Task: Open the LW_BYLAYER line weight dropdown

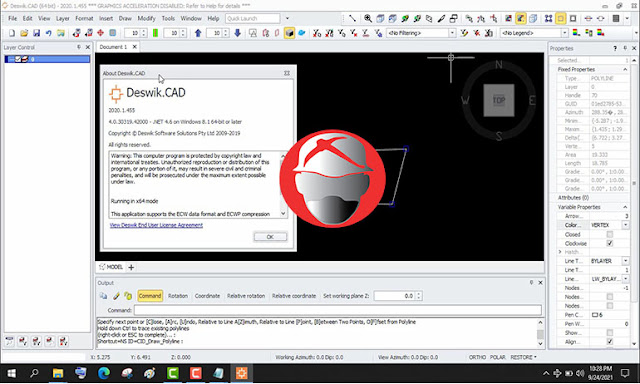Action: [x=625, y=279]
